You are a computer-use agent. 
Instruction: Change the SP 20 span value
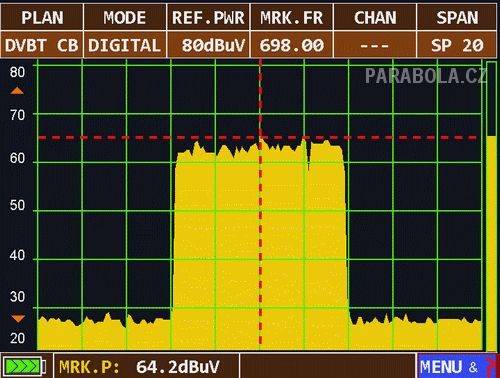click(x=457, y=45)
